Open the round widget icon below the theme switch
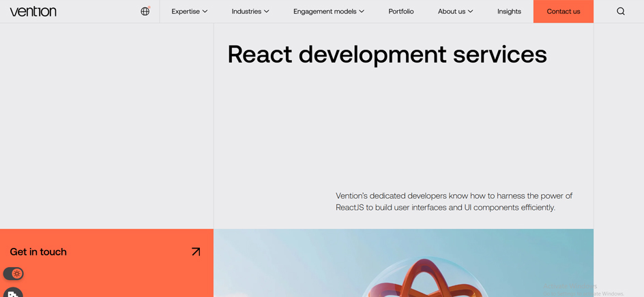 (13, 292)
